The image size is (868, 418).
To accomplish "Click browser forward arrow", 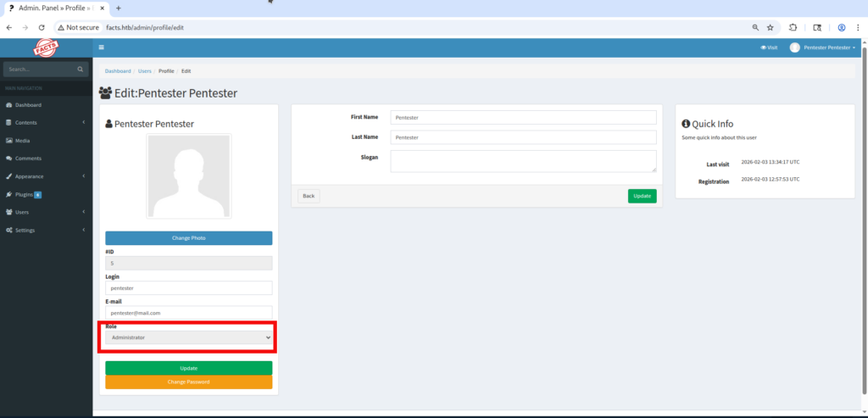I will 25,27.
